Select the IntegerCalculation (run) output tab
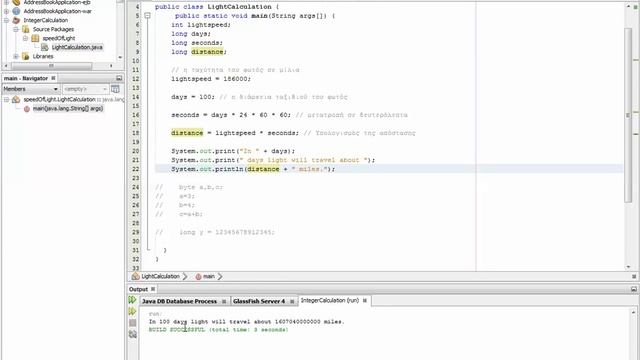 click(x=330, y=300)
